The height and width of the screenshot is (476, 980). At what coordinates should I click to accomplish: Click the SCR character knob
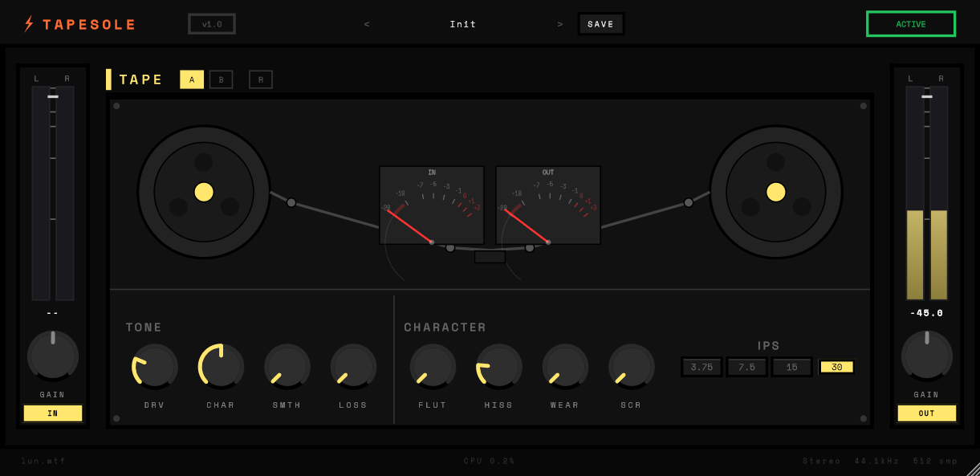click(631, 366)
